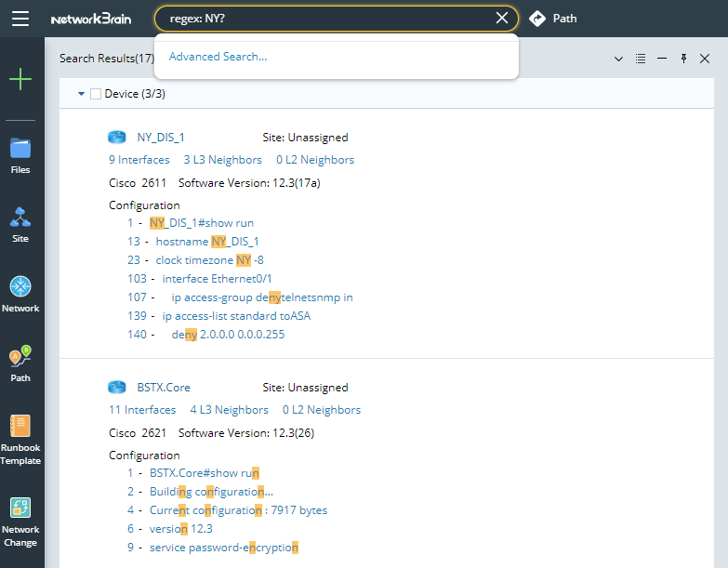Image resolution: width=728 pixels, height=568 pixels.
Task: Open 11 Interfaces for BSTX.Core
Action: point(142,410)
